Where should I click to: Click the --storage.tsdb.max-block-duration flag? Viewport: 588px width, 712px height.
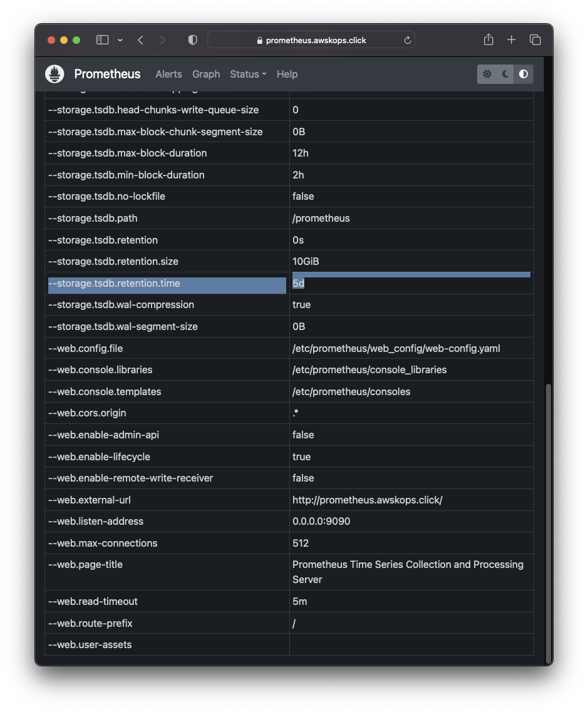(128, 153)
